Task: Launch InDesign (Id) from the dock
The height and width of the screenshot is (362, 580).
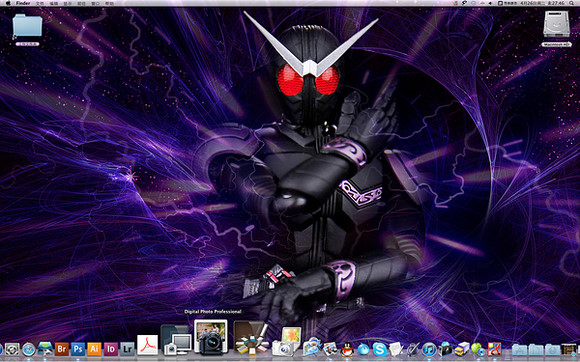Action: tap(111, 349)
